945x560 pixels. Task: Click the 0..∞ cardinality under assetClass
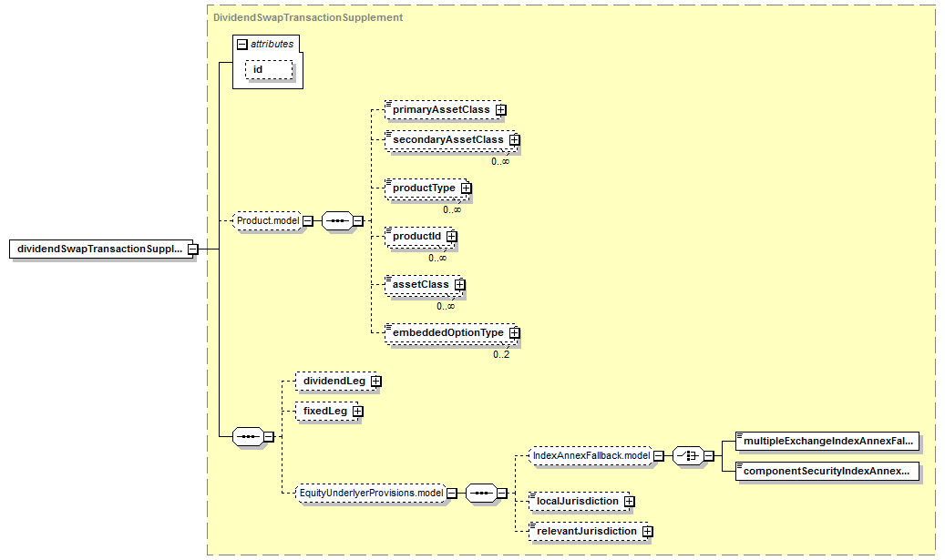coord(446,306)
